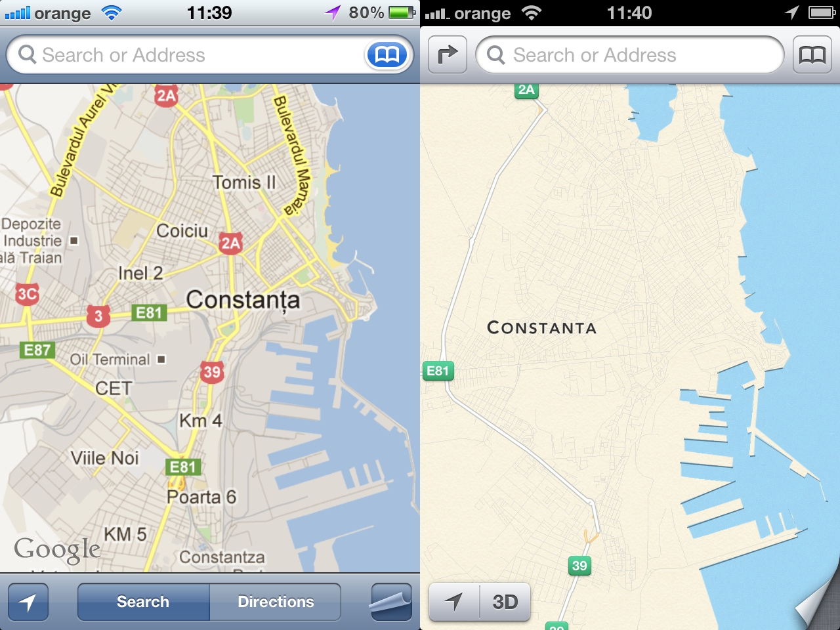Tap the CONSTANTA label in Apple Maps
The height and width of the screenshot is (630, 840).
pyautogui.click(x=542, y=328)
